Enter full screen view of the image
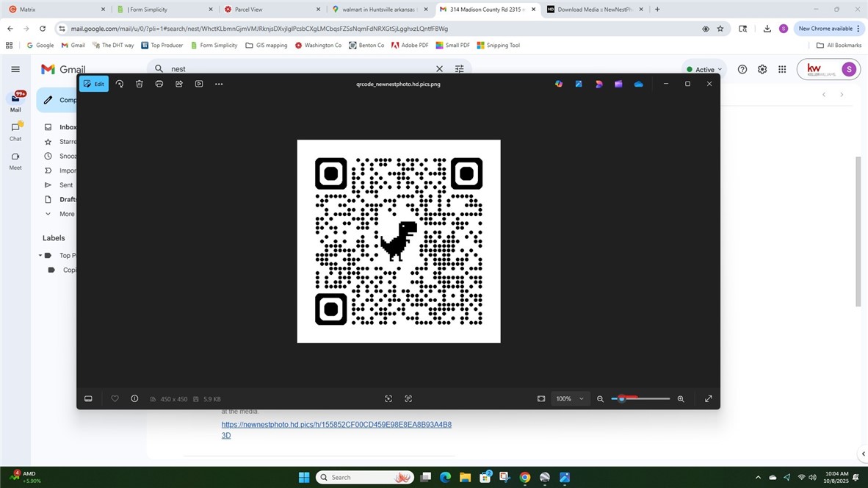 (708, 398)
